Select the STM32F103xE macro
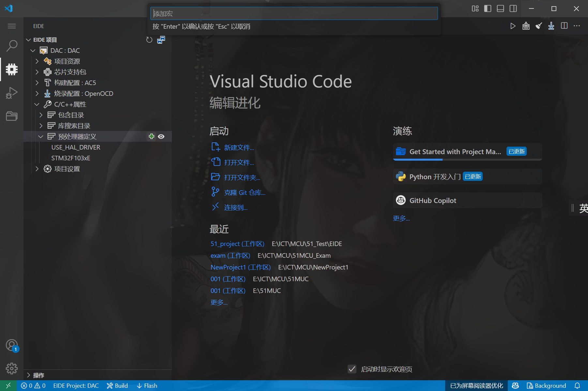The image size is (588, 391). point(71,158)
